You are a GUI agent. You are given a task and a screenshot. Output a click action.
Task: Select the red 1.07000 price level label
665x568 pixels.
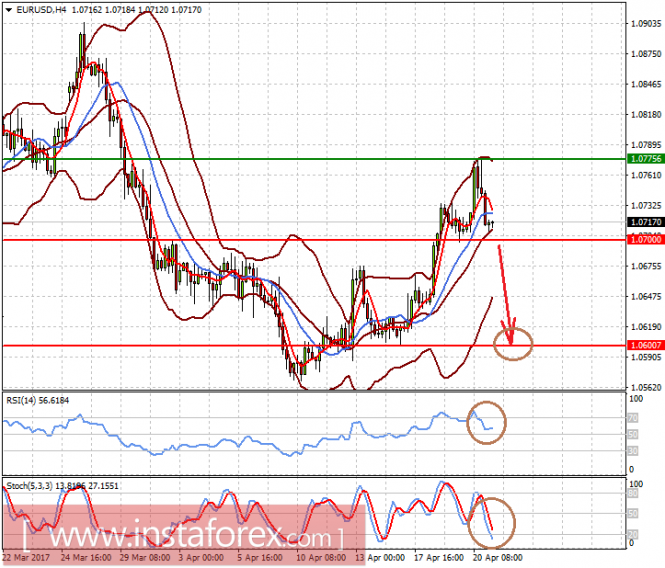coord(646,240)
